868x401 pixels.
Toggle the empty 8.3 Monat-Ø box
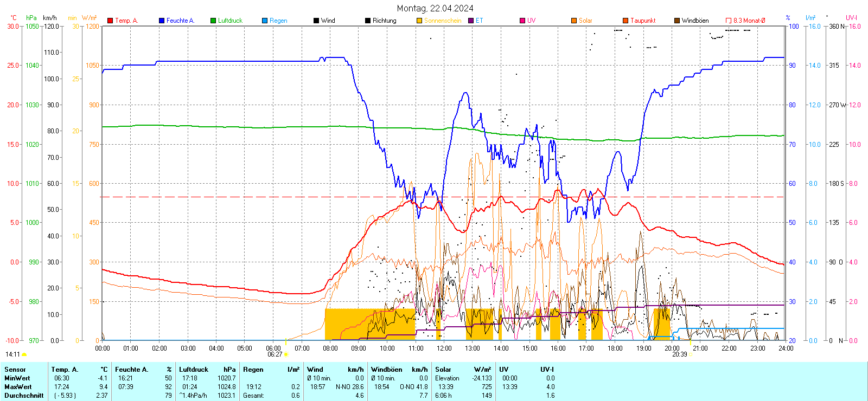(729, 21)
